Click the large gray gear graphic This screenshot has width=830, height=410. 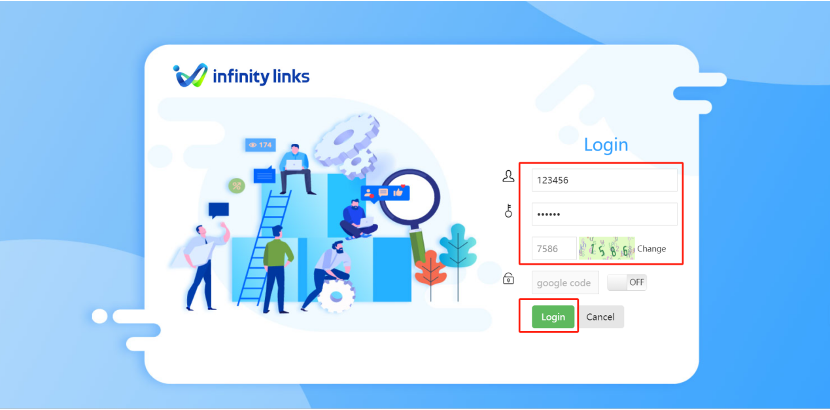coord(347,147)
